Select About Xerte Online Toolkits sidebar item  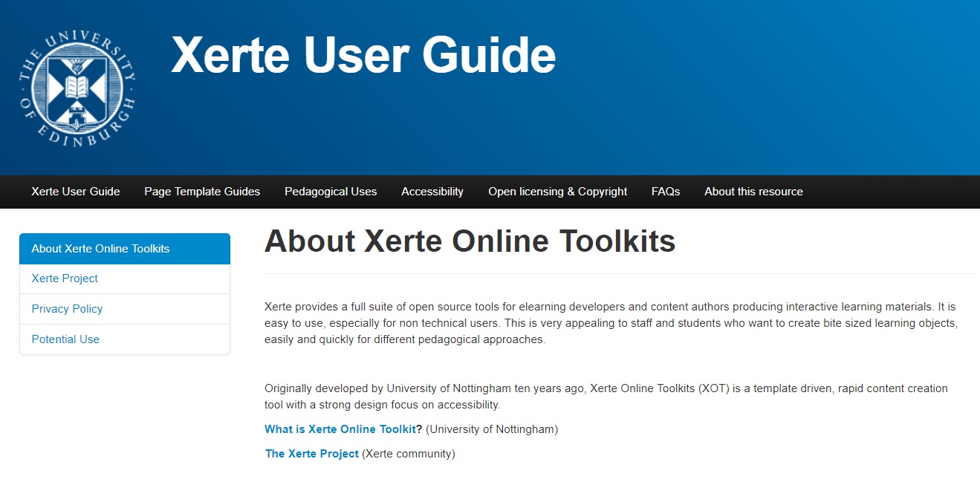point(125,249)
